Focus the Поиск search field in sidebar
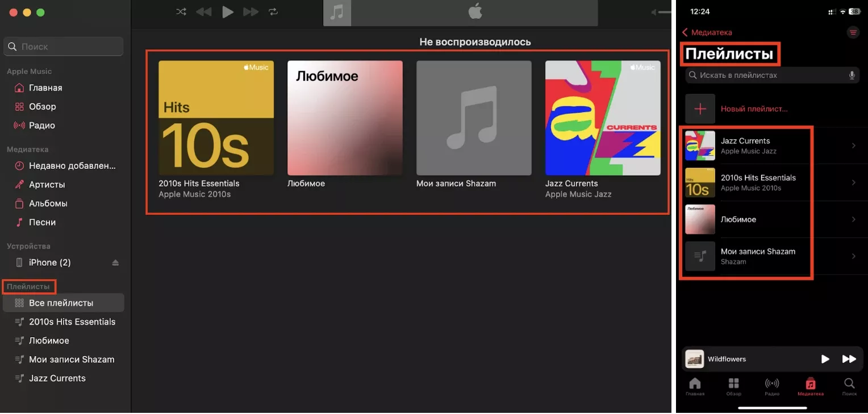 pos(64,47)
